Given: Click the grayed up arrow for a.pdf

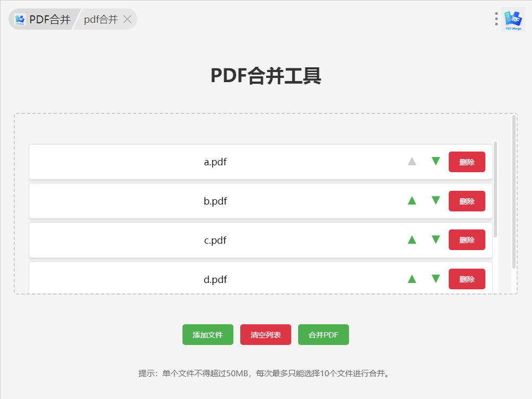Looking at the screenshot, I should 412,162.
